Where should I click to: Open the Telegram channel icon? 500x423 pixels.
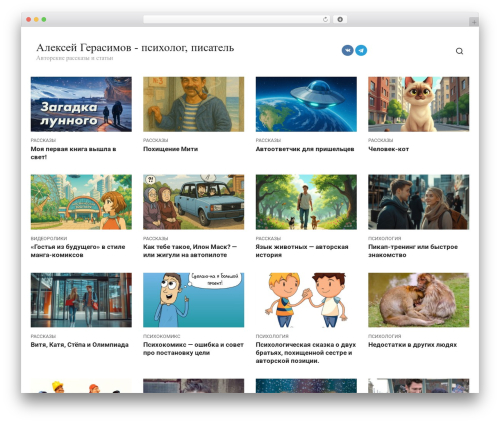[x=361, y=50]
